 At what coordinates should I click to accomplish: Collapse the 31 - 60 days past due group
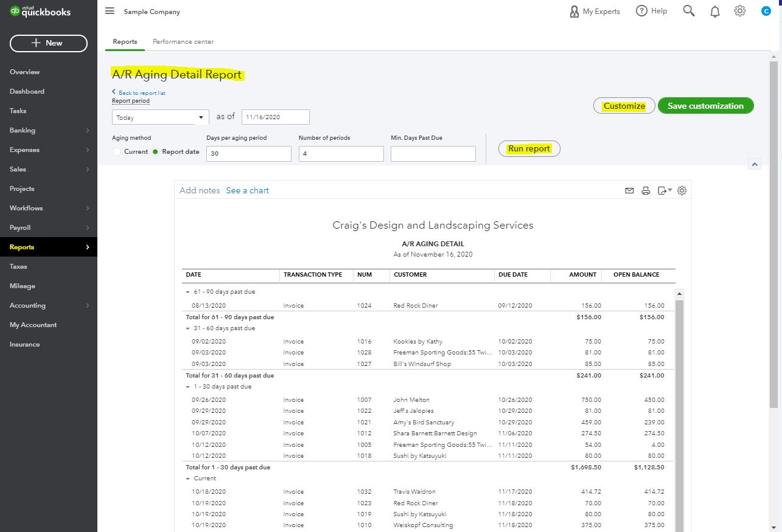(x=188, y=328)
